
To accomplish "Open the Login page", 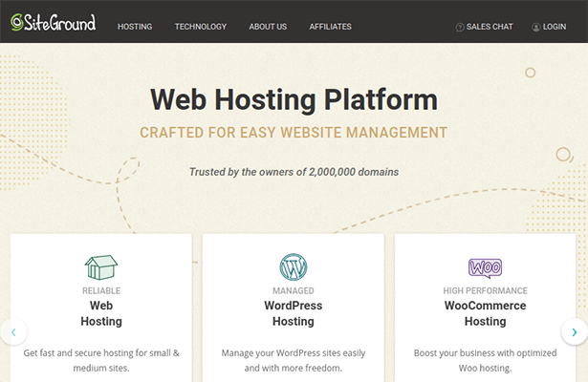I will coord(549,27).
